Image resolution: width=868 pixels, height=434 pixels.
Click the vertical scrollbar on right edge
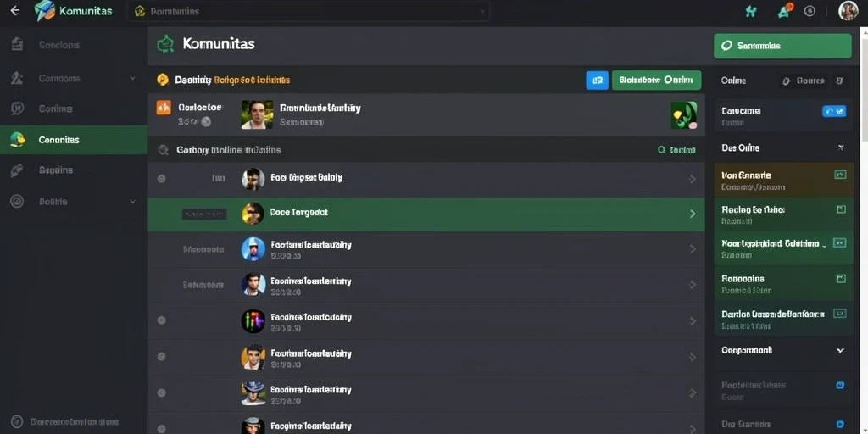pyautogui.click(x=864, y=83)
